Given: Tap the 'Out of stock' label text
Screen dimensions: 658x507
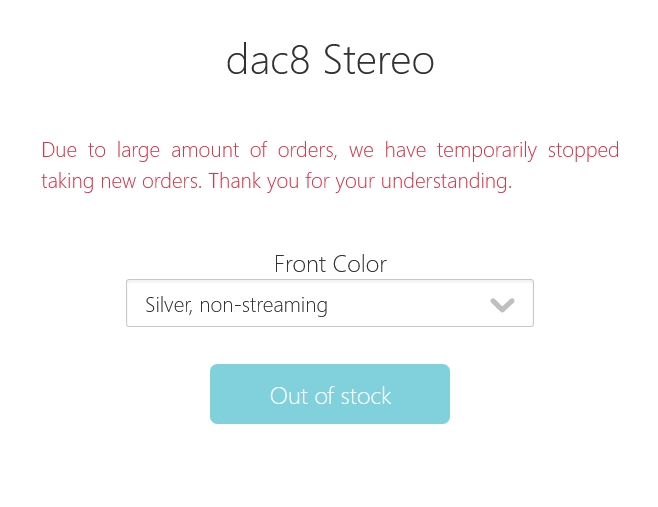Looking at the screenshot, I should (330, 396).
